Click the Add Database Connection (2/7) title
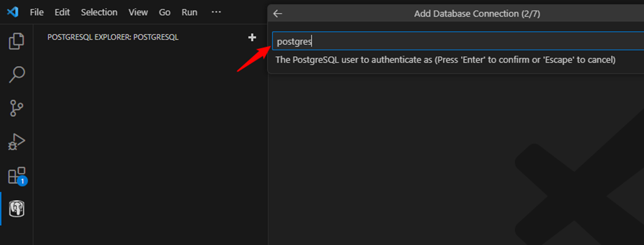Image resolution: width=644 pixels, height=245 pixels. pyautogui.click(x=477, y=14)
